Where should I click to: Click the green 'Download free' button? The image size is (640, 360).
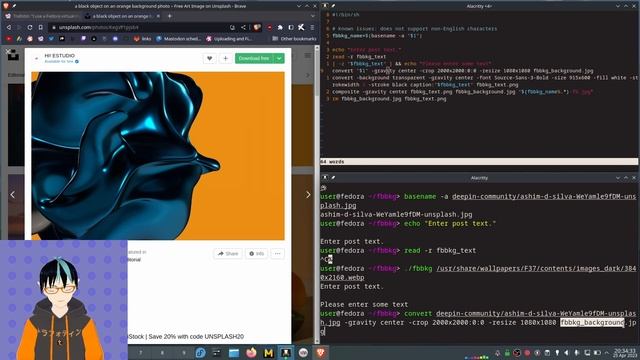pos(254,58)
